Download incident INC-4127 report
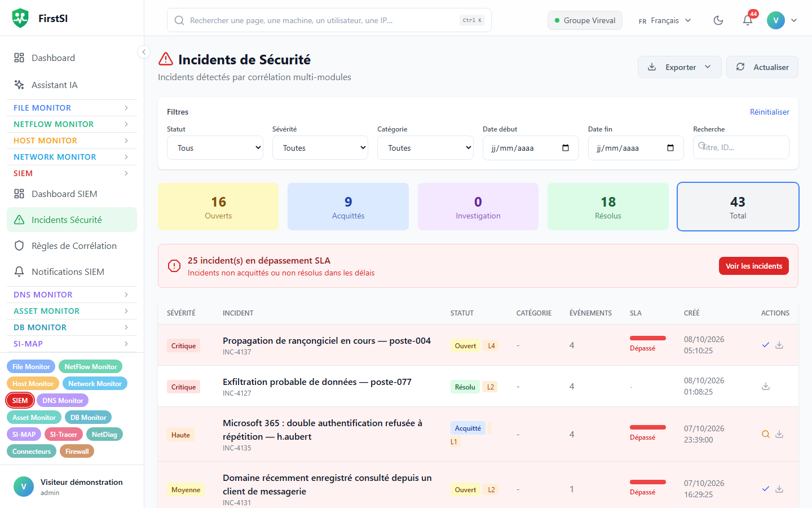812x508 pixels. click(766, 386)
